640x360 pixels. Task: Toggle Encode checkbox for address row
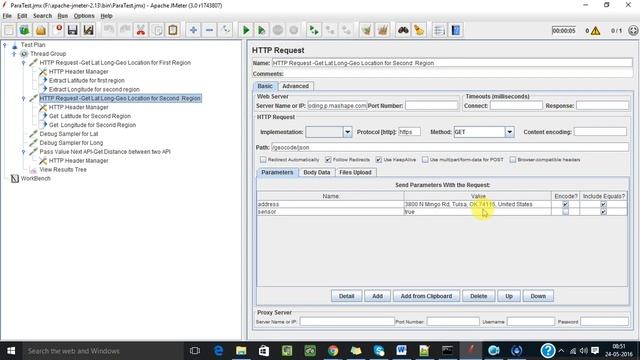565,204
